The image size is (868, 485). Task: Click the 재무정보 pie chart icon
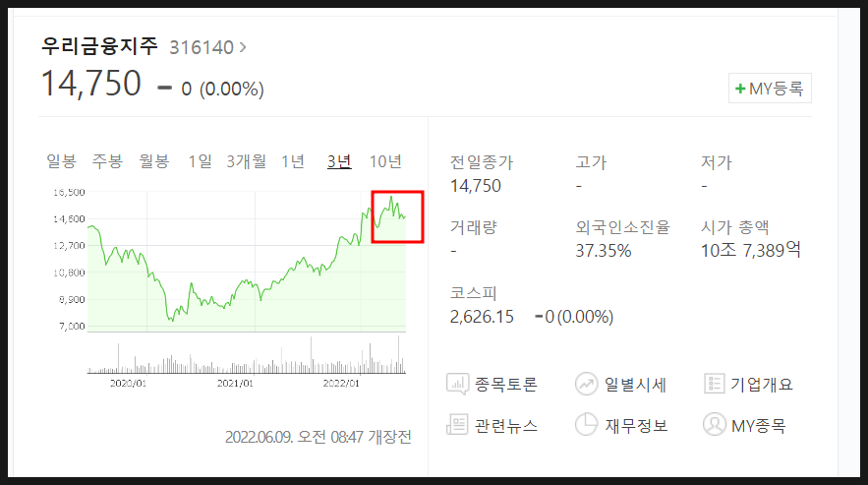tap(586, 425)
